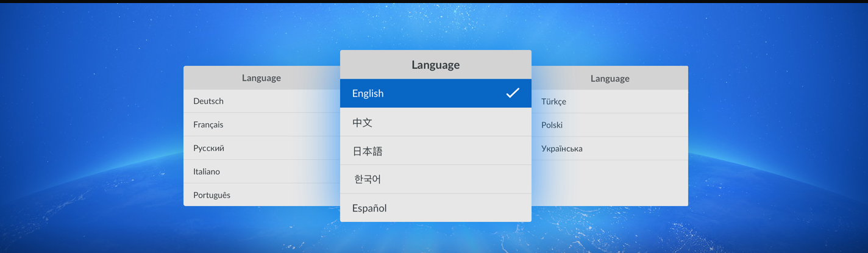
Task: Click the Language header above Türkçe
Action: (x=610, y=79)
